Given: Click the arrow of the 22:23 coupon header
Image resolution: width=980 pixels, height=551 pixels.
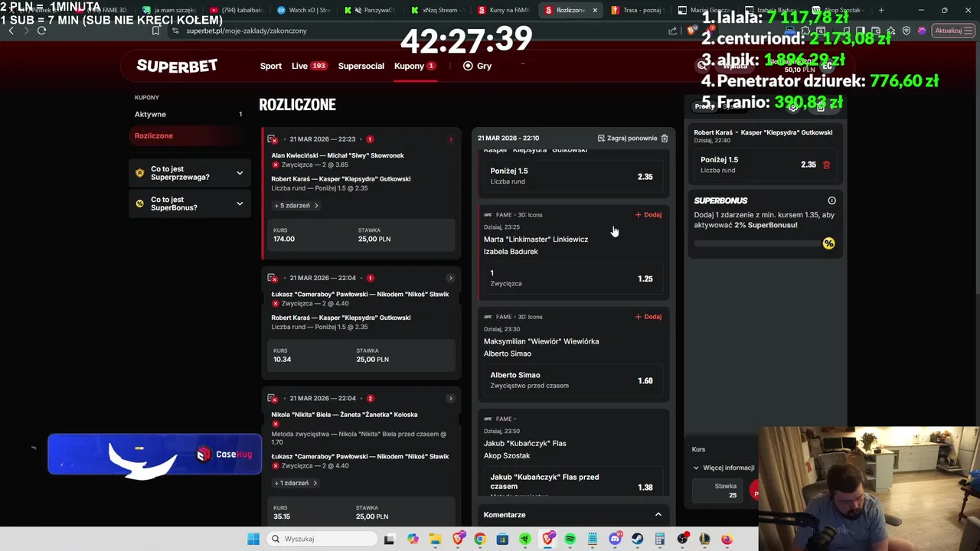Looking at the screenshot, I should tap(450, 139).
